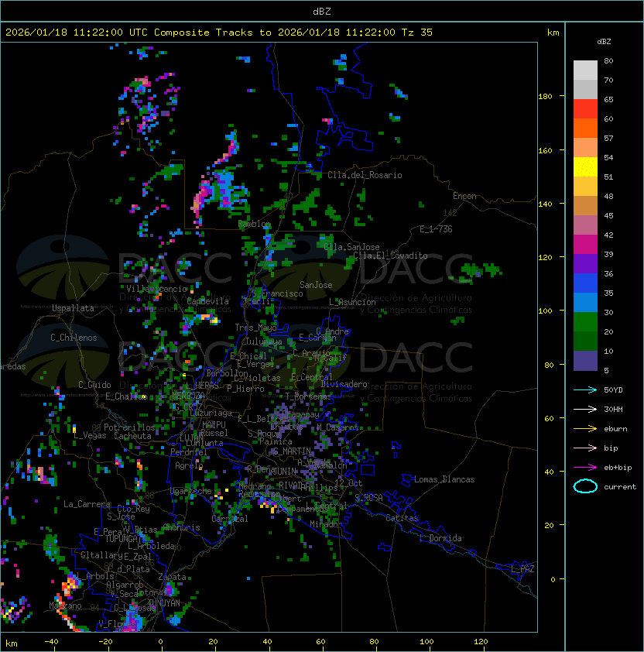Click the 'Uspallata' map label
Image resolution: width=644 pixels, height=652 pixels.
point(73,308)
